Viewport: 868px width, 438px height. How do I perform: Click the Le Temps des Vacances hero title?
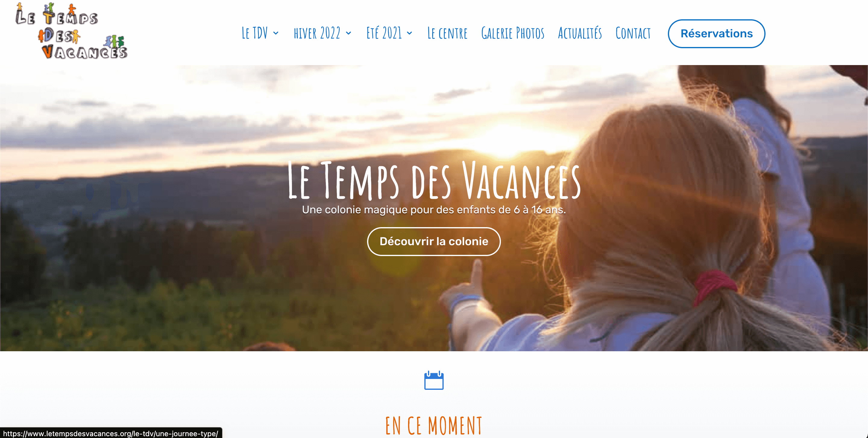pyautogui.click(x=434, y=180)
